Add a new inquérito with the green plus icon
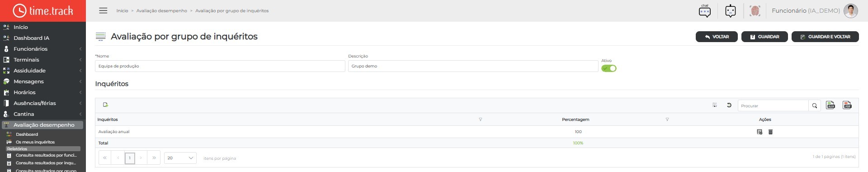This screenshot has width=868, height=172. tap(105, 105)
